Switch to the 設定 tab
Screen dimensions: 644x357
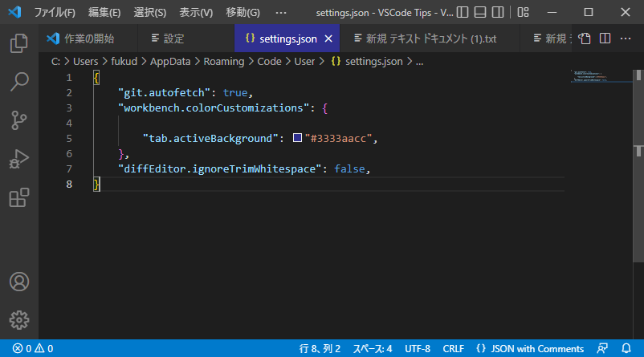pos(186,39)
